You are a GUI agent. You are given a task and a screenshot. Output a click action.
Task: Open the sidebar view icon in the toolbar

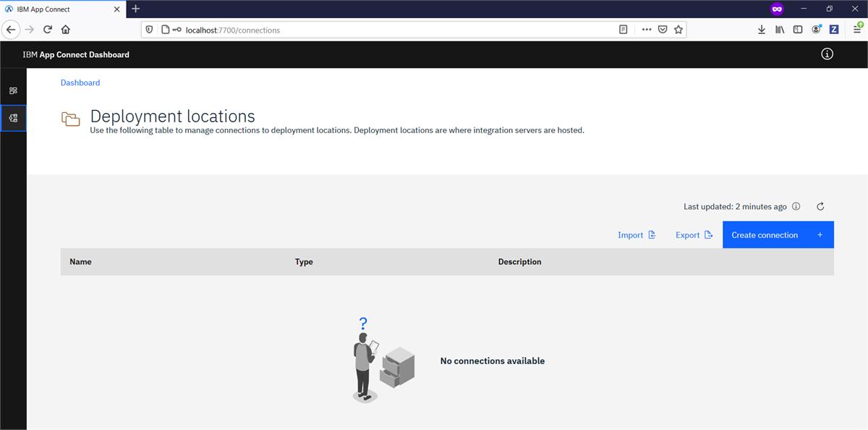click(798, 29)
